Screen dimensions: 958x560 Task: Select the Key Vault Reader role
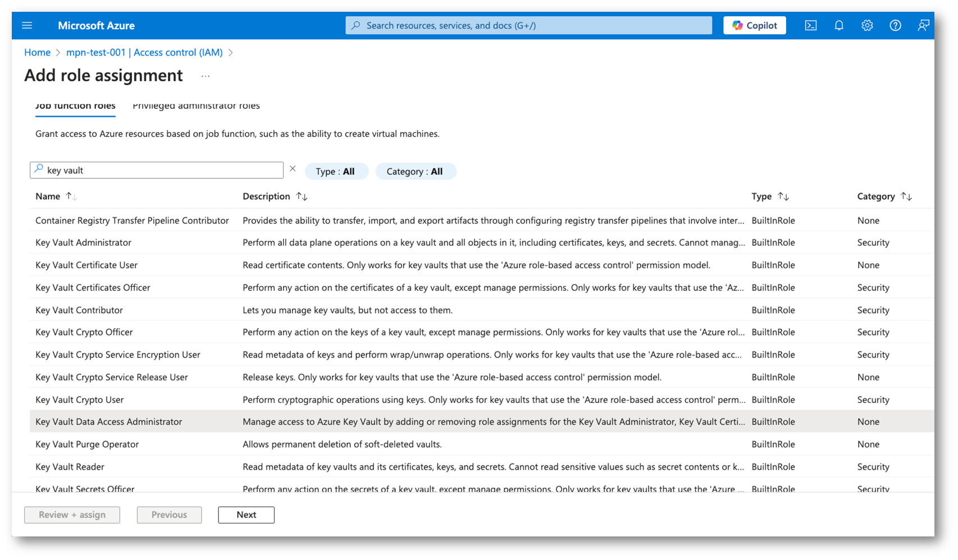[x=70, y=466]
